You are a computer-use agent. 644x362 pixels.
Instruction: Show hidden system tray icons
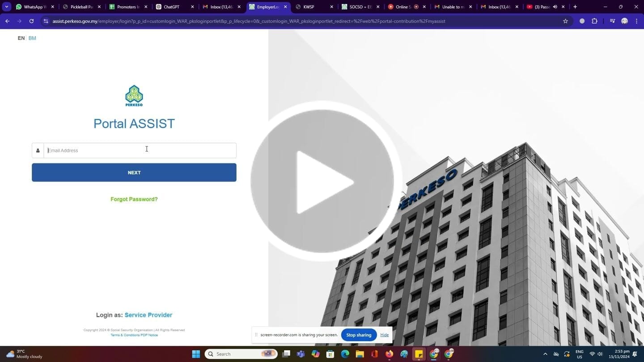point(545,354)
